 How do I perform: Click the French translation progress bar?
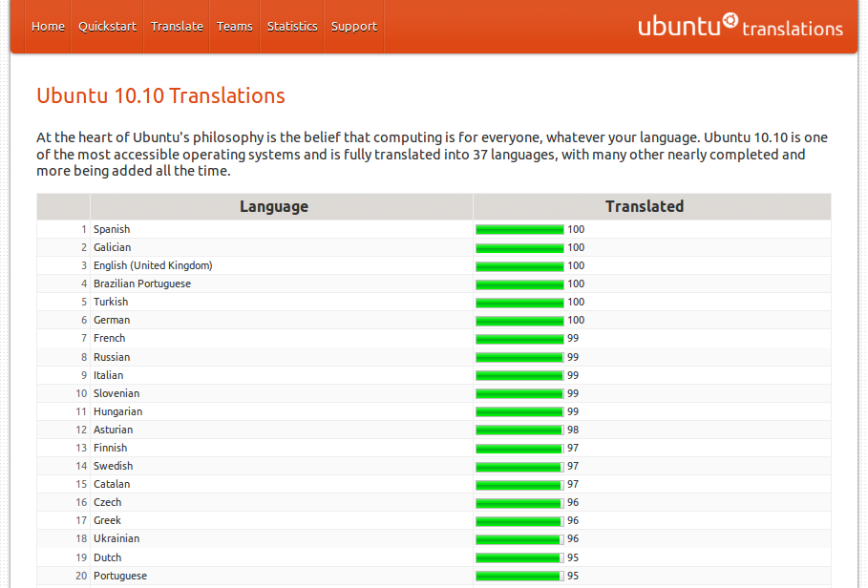point(519,339)
